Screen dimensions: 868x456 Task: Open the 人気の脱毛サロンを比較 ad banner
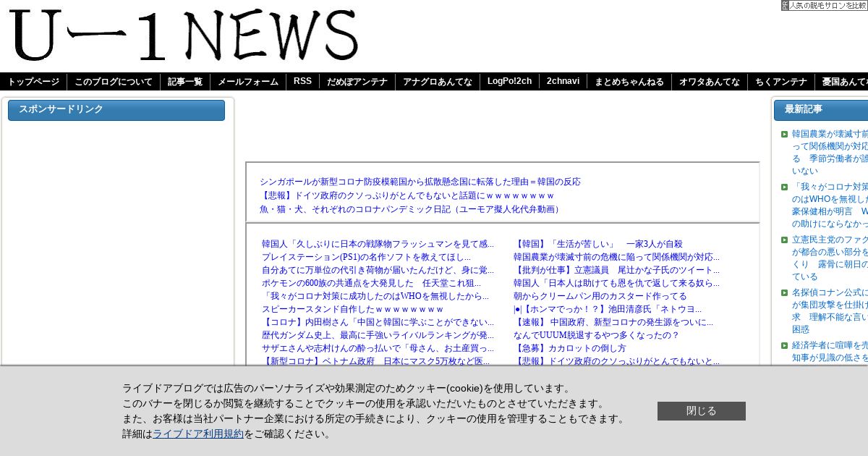point(825,5)
